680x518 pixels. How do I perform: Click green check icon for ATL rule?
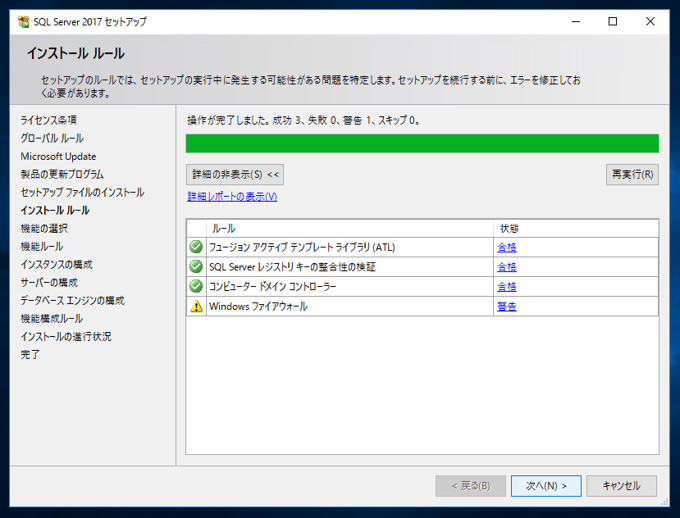coord(196,247)
